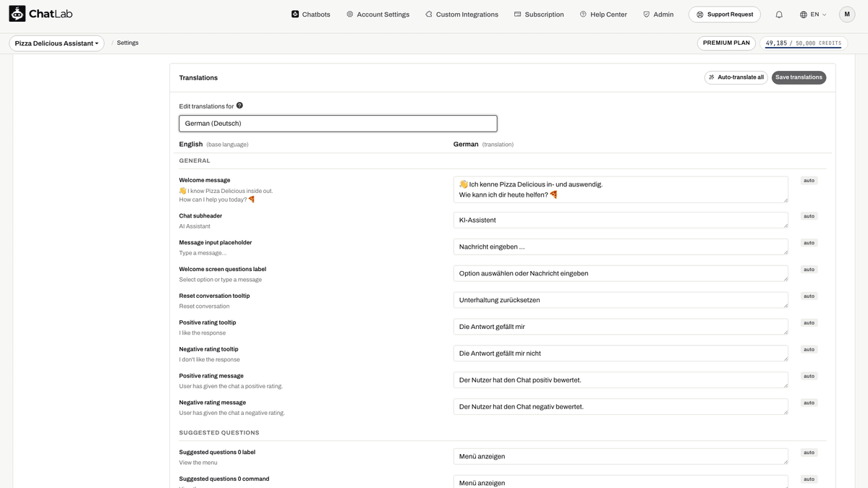
Task: Focus the Chat subheader field containing KI-Assistent
Action: tap(621, 220)
